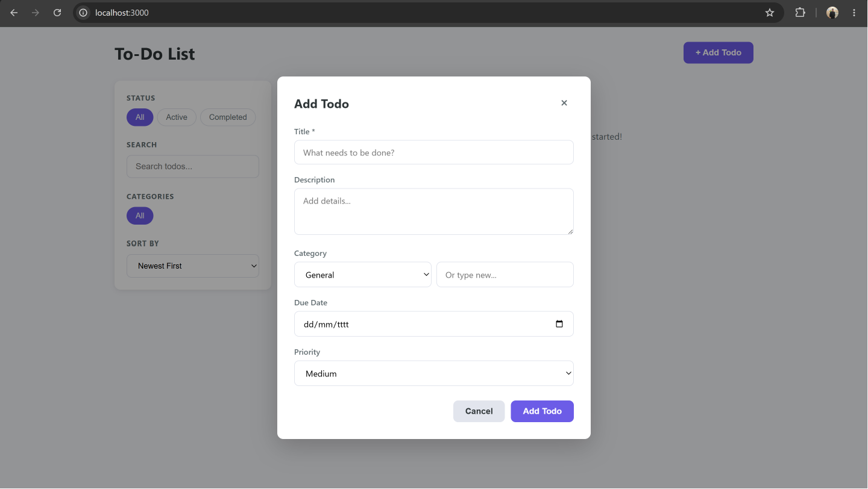
Task: Reload the page with the refresh icon
Action: (57, 13)
